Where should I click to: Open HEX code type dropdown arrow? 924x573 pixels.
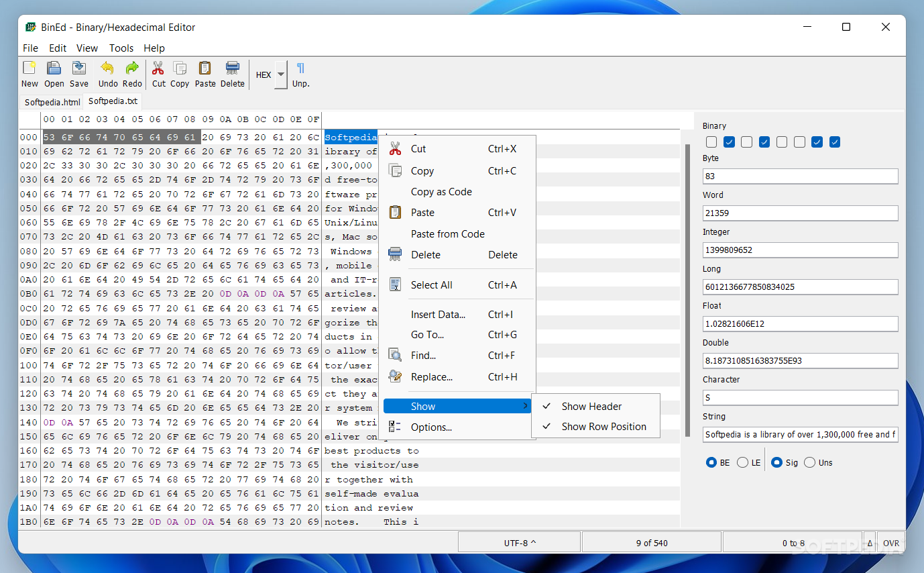tap(281, 74)
